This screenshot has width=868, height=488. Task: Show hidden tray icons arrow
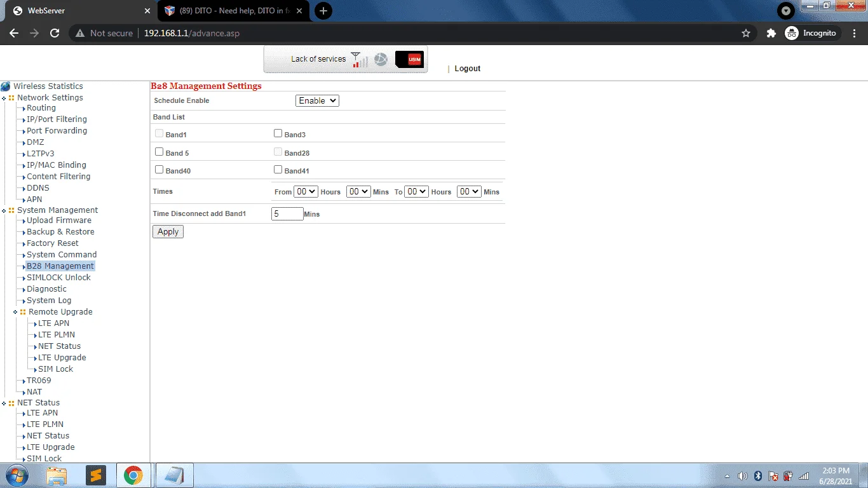click(x=727, y=476)
